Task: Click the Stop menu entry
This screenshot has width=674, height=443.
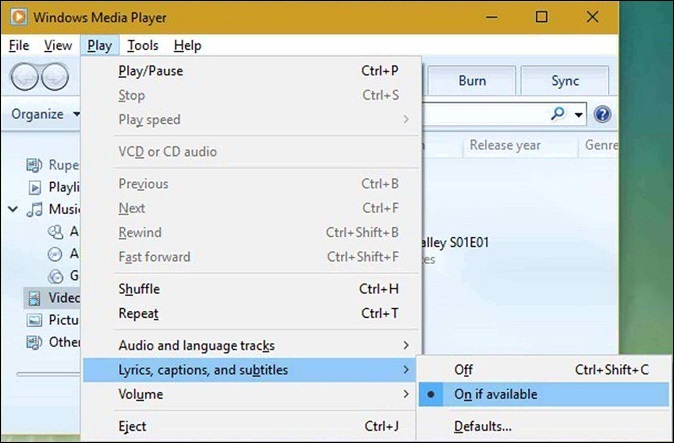Action: click(x=250, y=95)
